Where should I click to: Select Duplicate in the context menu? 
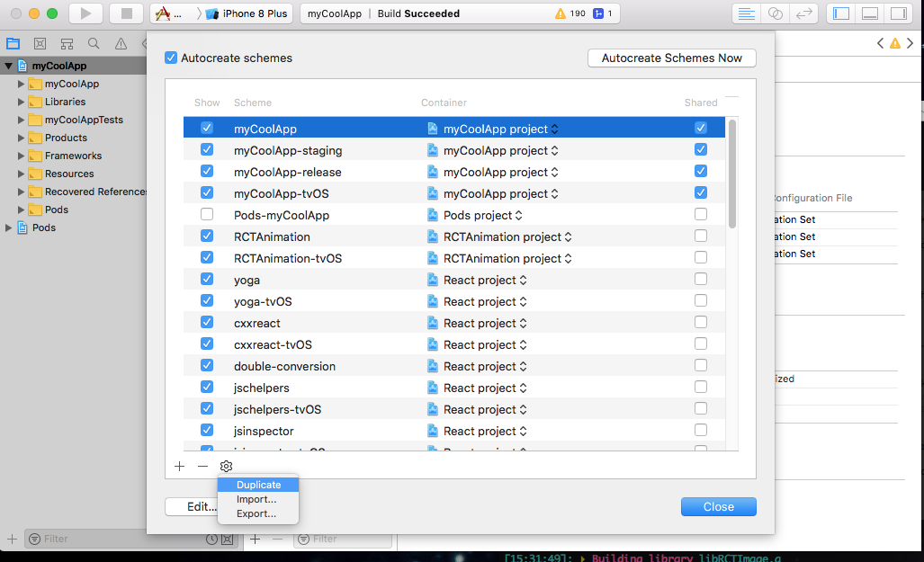(x=258, y=485)
